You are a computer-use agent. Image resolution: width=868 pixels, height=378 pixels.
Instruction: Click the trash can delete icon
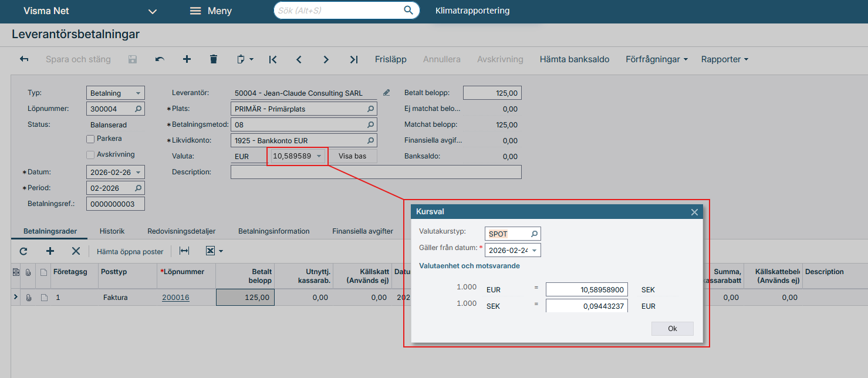pyautogui.click(x=214, y=59)
